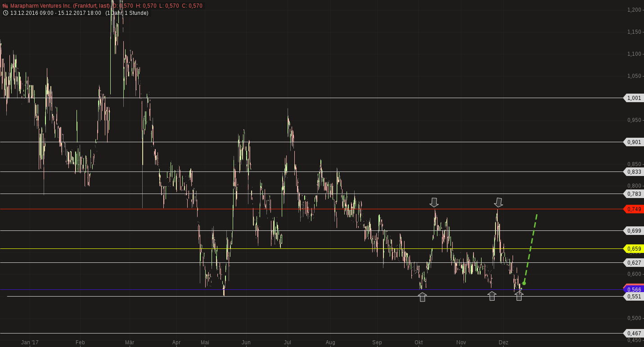The image size is (644, 347).
Task: Click the clock icon next to date range
Action: pos(5,13)
